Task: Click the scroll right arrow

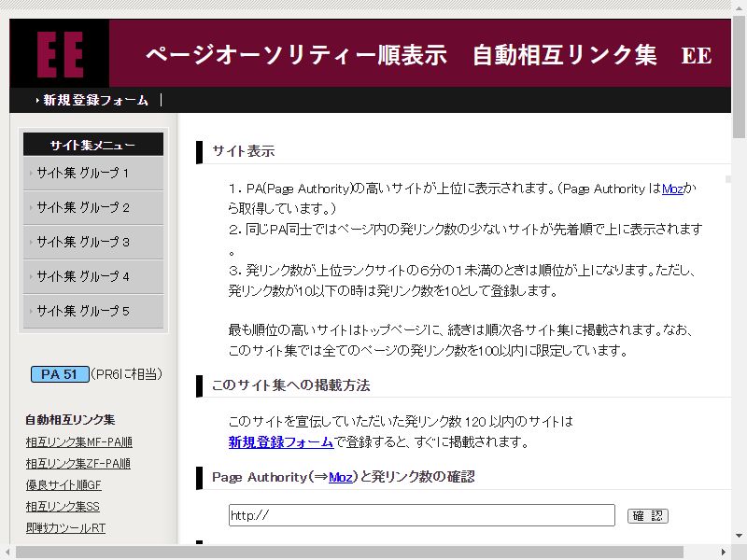Action: pyautogui.click(x=724, y=552)
